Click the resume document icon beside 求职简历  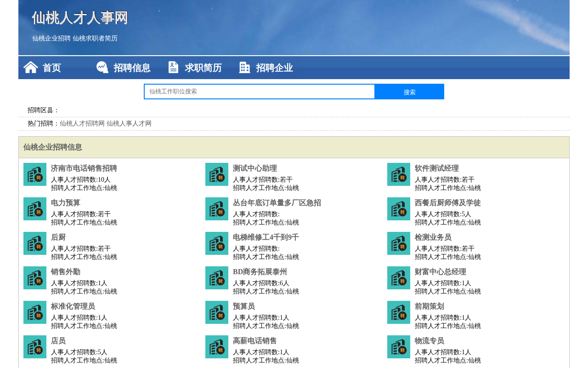(x=173, y=68)
